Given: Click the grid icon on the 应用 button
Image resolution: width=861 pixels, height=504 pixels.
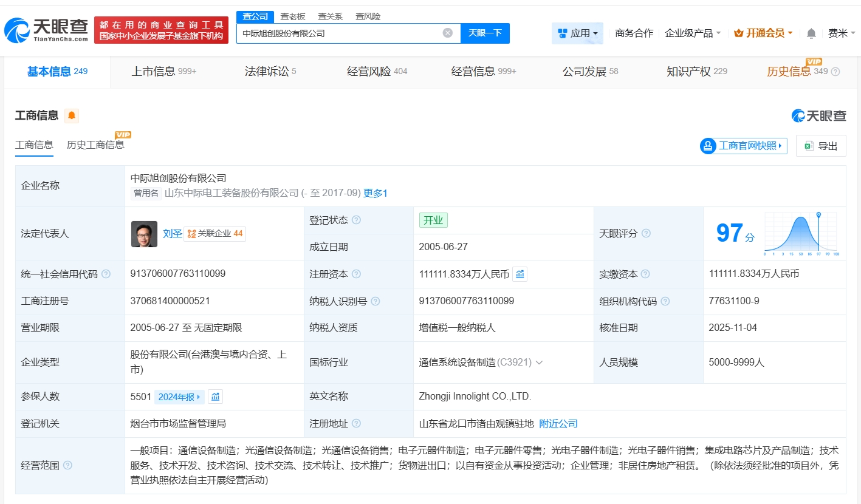Looking at the screenshot, I should (562, 33).
